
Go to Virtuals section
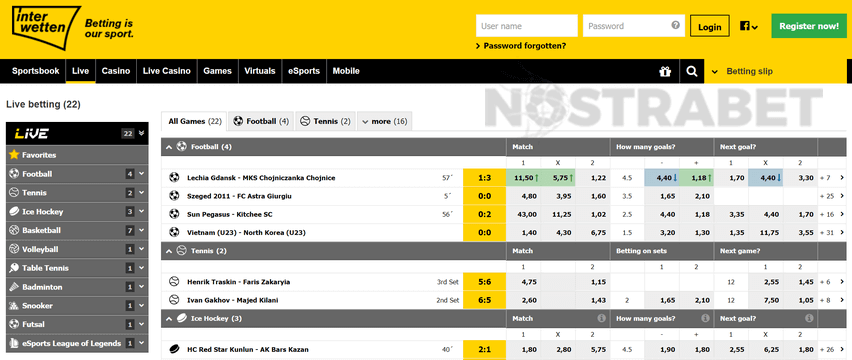coord(260,71)
